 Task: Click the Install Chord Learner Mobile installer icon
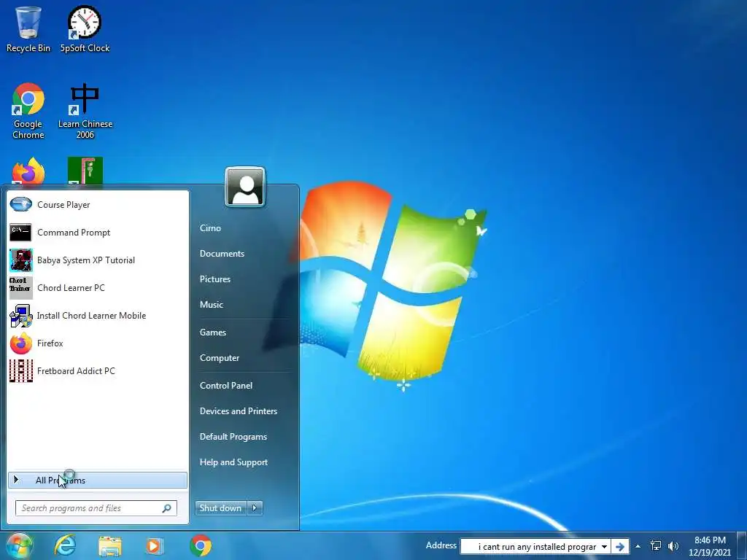tap(21, 316)
